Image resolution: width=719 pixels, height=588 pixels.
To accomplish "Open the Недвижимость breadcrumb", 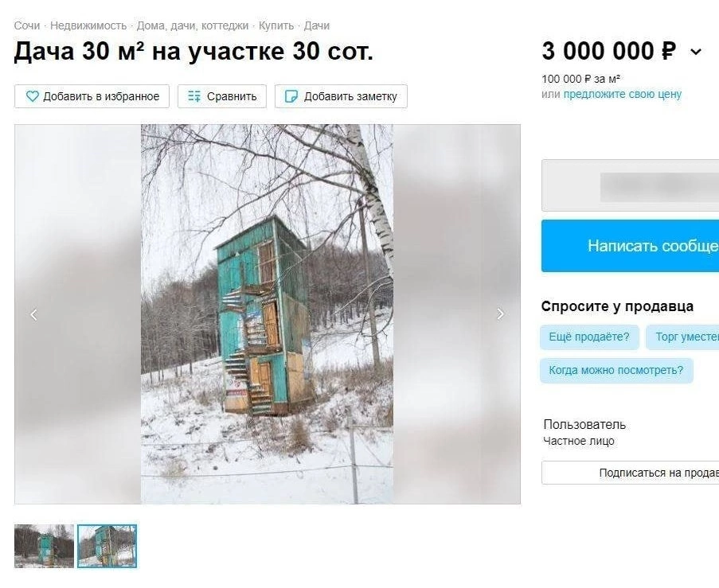I will click(x=88, y=25).
